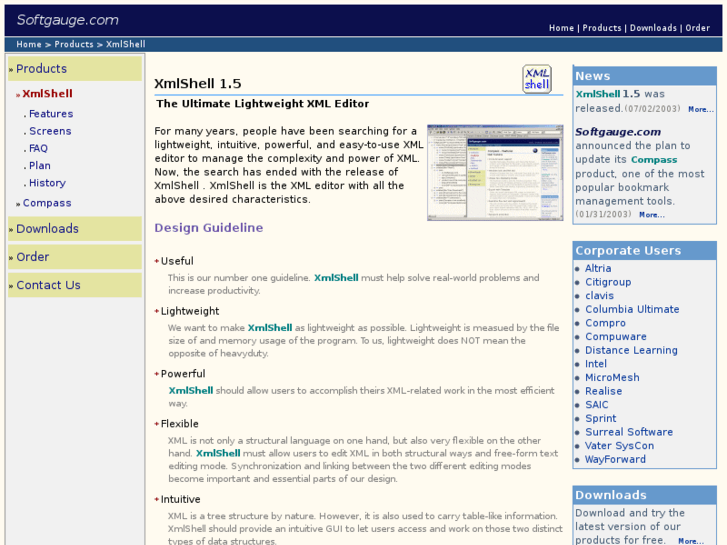Open the FAQ sidebar link
Image resolution: width=727 pixels, height=545 pixels.
[38, 148]
